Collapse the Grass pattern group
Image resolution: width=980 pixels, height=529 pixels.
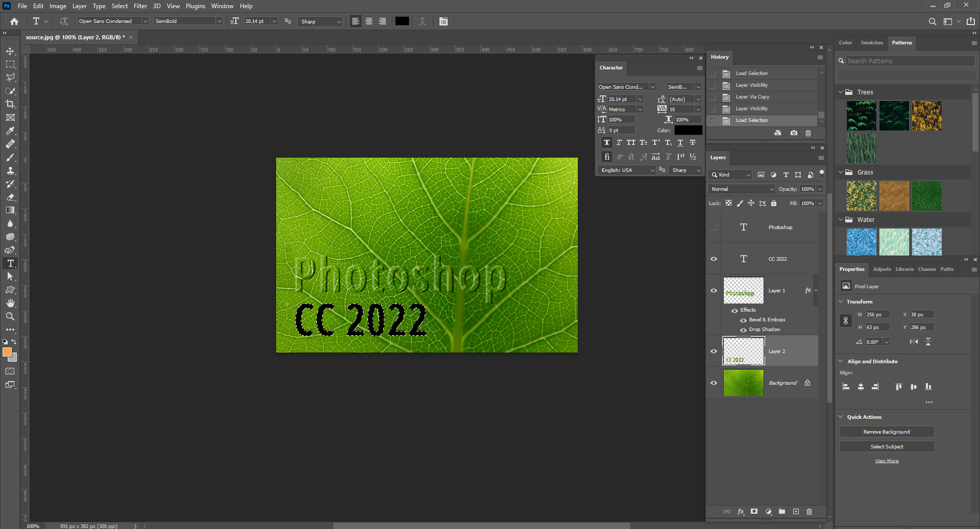tap(841, 172)
